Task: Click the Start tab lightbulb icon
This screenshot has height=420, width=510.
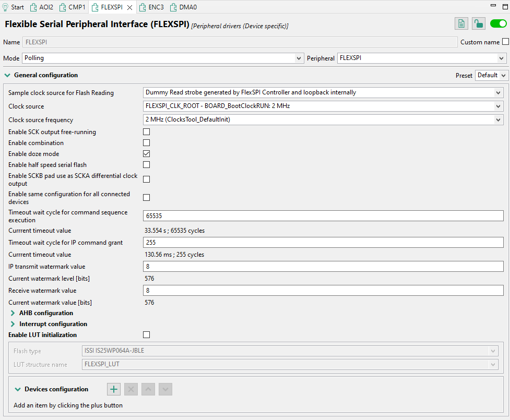Action: 6,7
